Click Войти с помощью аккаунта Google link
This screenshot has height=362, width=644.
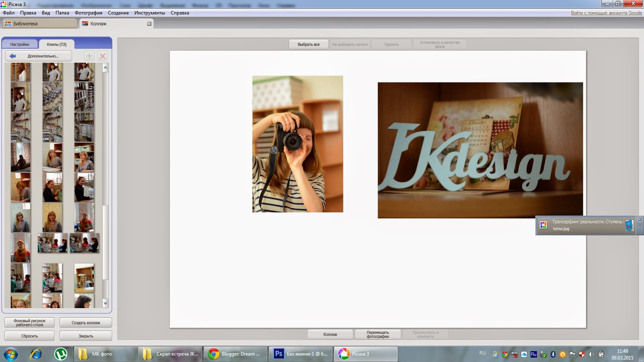tap(607, 13)
